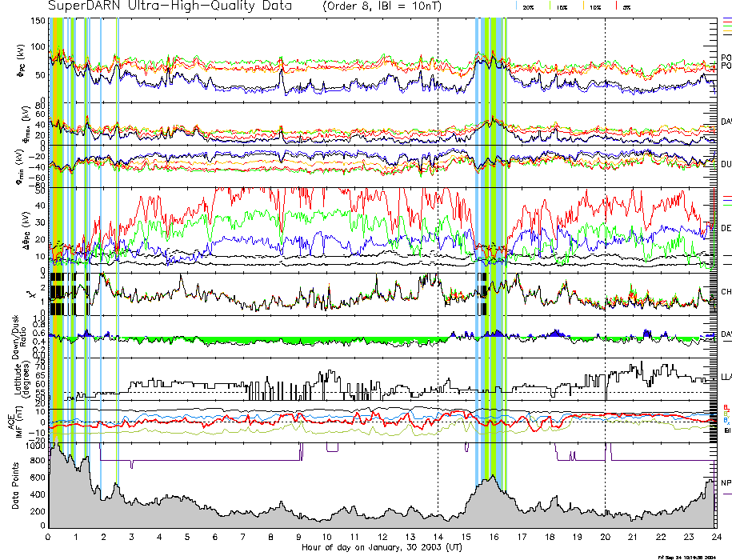Click the ΔΦpc (kV) y-axis label
This screenshot has width=732, height=560.
27,230
